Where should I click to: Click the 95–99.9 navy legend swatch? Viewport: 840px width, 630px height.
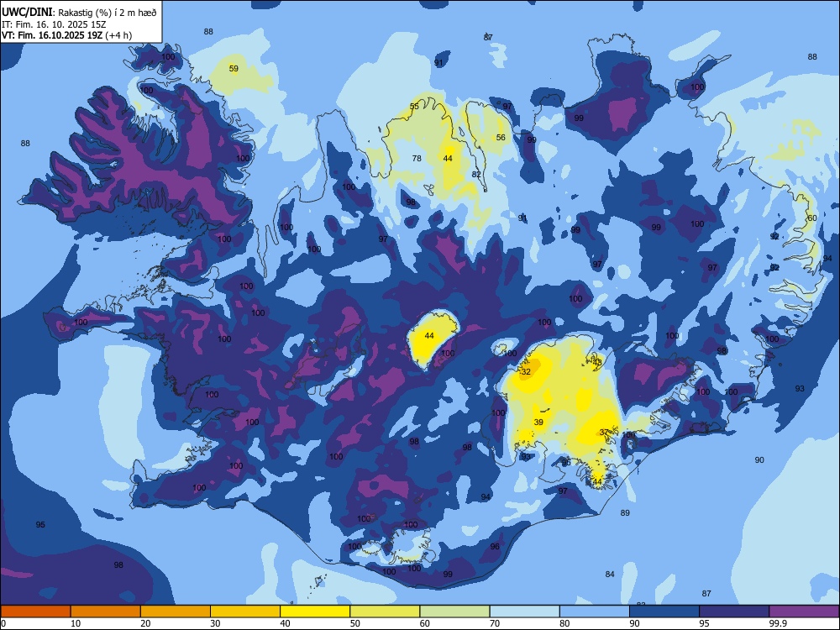[734, 612]
